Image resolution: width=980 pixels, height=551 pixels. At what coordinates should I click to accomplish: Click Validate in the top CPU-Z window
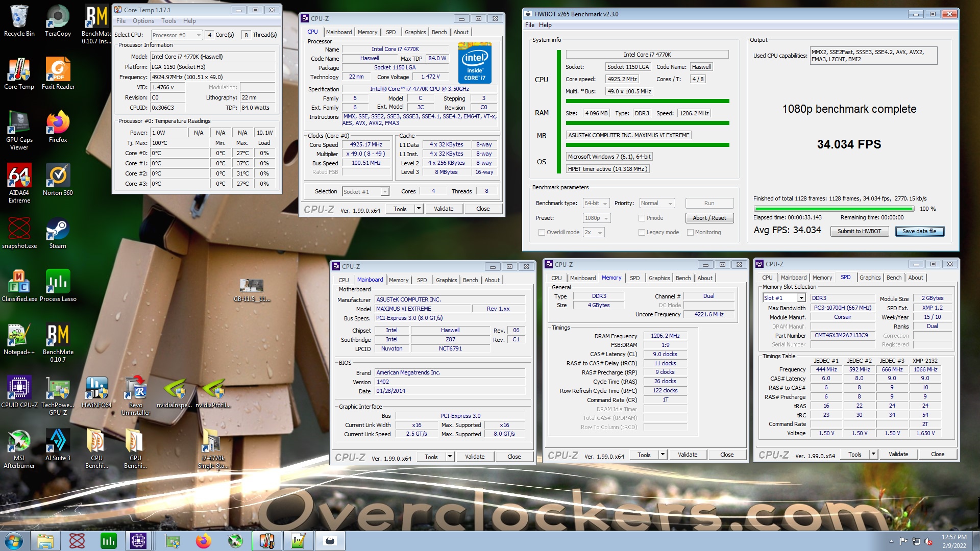click(x=444, y=208)
